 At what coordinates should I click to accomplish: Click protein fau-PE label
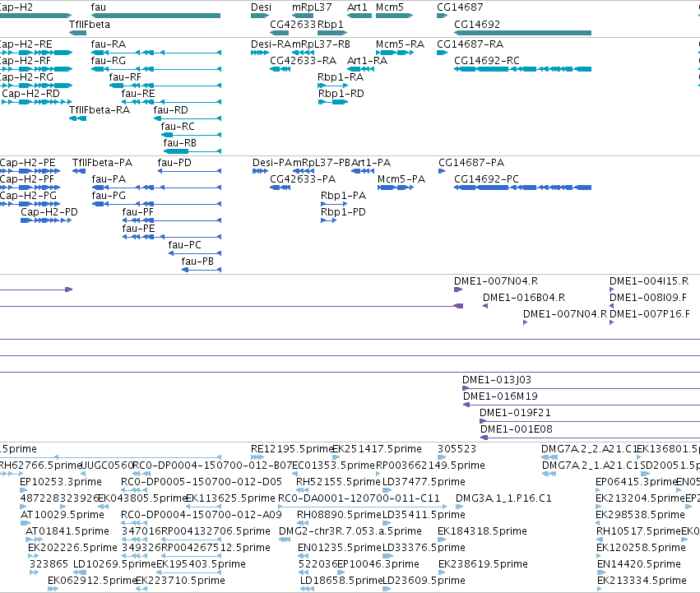138,229
